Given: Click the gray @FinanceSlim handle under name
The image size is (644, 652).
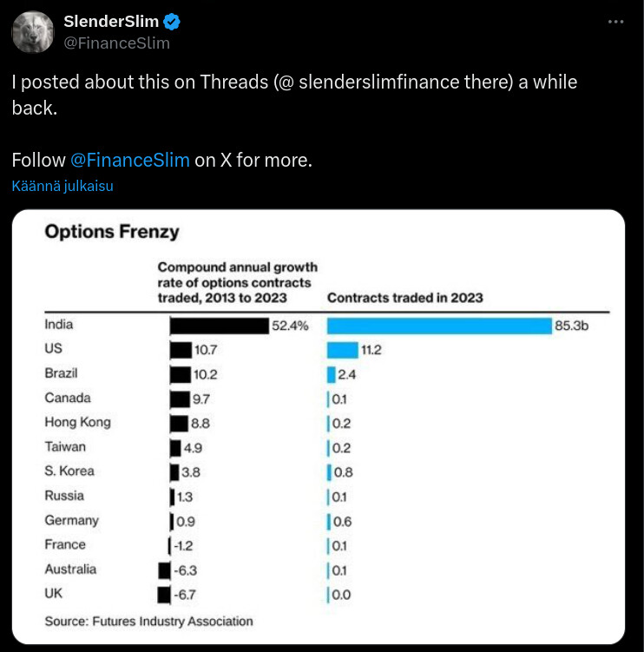Looking at the screenshot, I should click(x=116, y=43).
